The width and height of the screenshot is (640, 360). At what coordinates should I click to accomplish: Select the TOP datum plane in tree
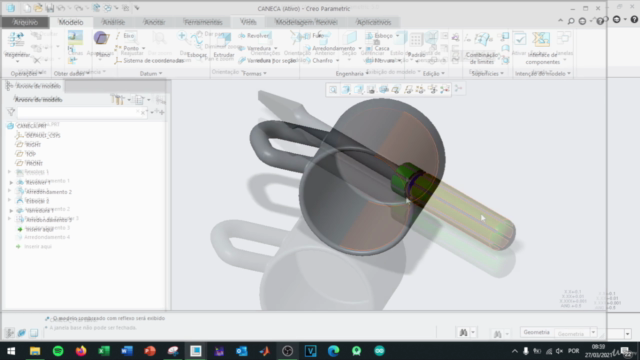pyautogui.click(x=30, y=154)
